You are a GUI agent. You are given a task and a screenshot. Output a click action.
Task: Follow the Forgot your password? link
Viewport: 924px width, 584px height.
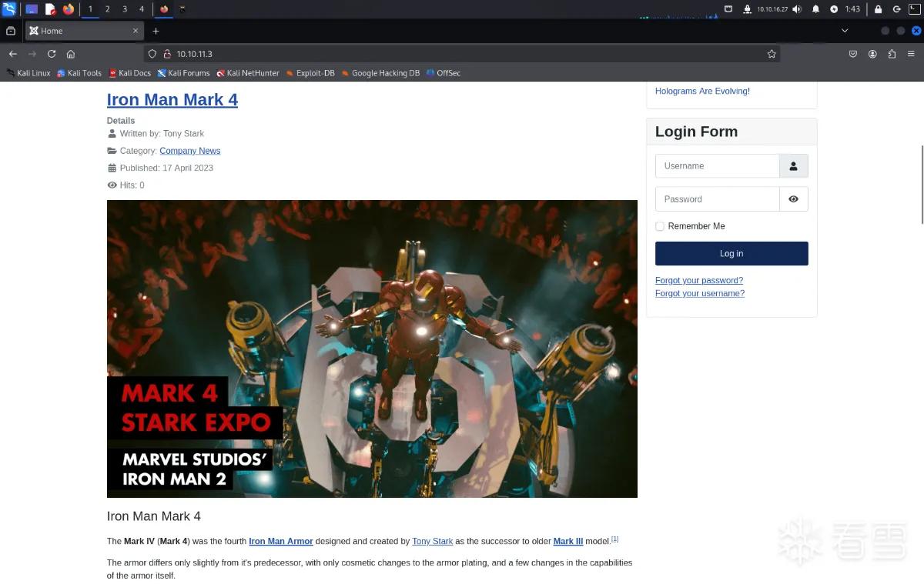699,280
